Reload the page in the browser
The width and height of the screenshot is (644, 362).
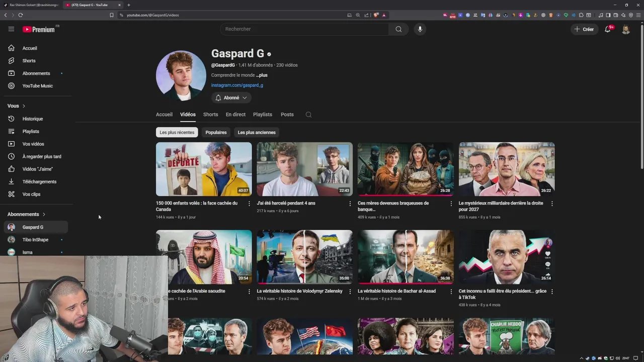(x=21, y=15)
